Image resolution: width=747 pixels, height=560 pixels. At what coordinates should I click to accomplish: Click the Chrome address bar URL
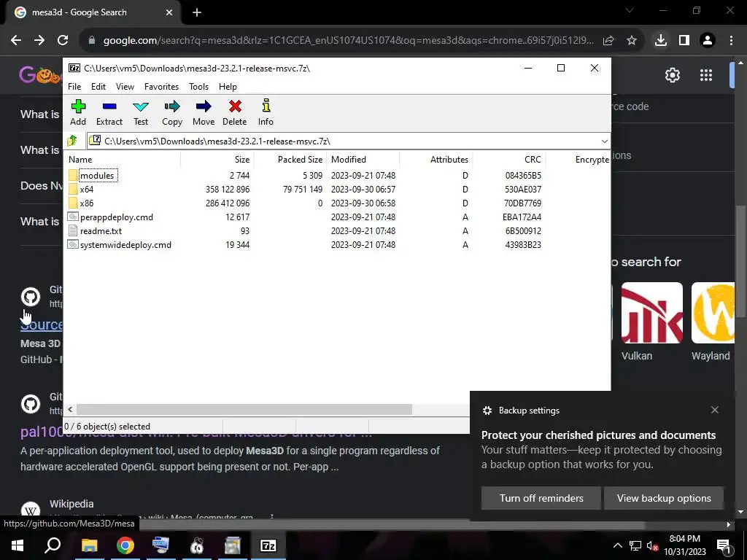(348, 41)
